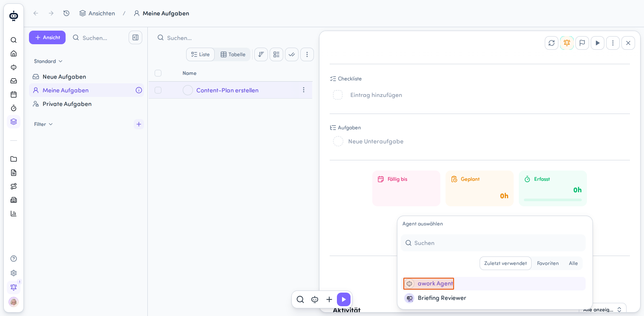Screen dimensions: 644x316
Task: Click the flag icon in the task detail panel
Action: [582, 43]
